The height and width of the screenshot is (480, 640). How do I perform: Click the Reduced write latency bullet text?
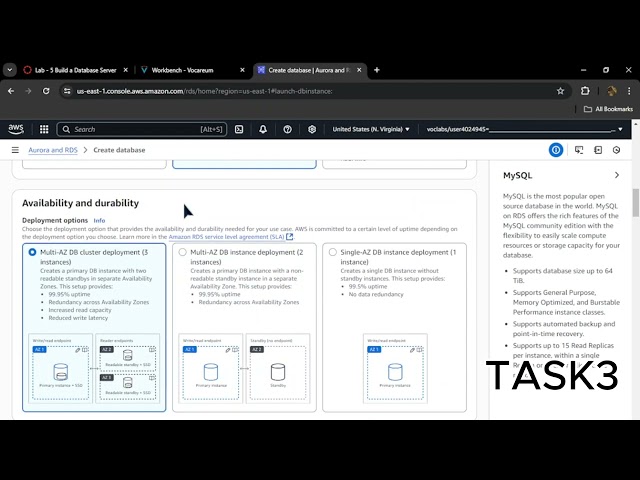pyautogui.click(x=78, y=318)
